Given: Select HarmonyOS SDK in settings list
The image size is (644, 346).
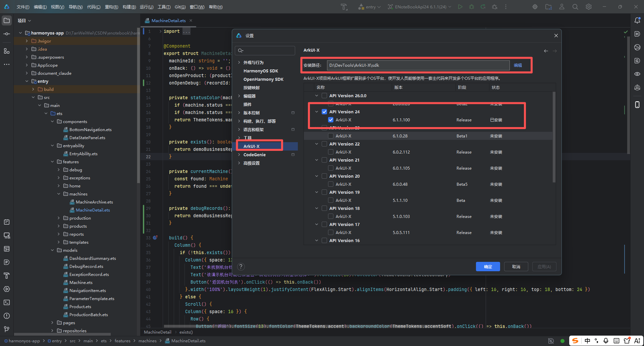Looking at the screenshot, I should (261, 71).
